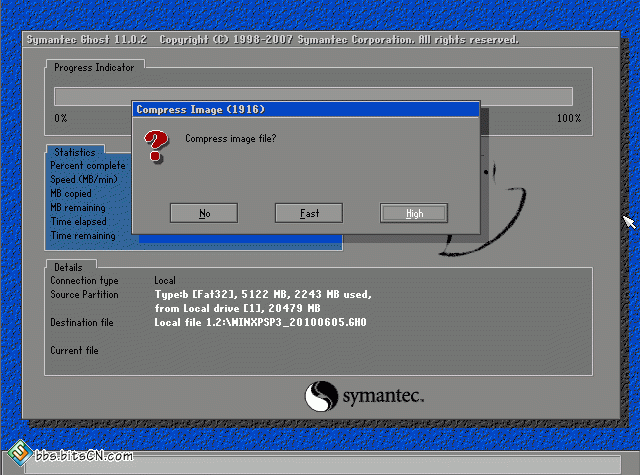Click the 'Speed (MB/min)' statistic label

click(x=84, y=180)
